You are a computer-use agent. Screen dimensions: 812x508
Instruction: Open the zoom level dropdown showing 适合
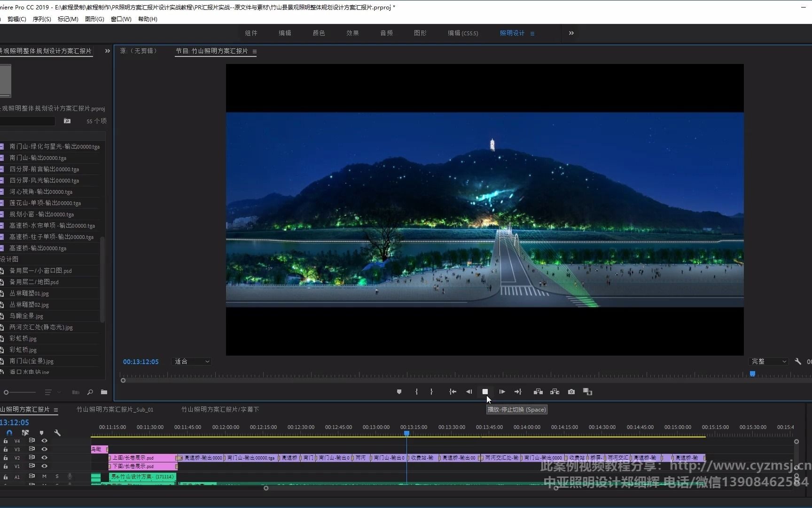coord(192,361)
